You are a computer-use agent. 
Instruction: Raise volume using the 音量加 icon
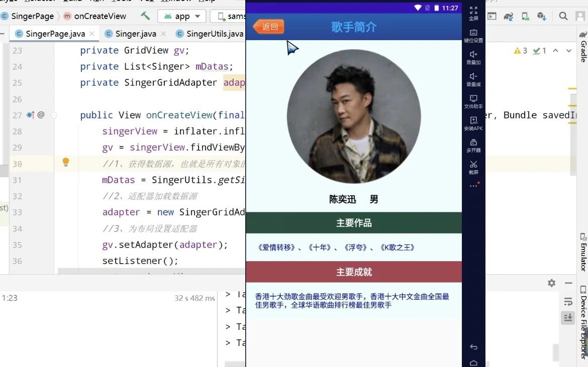[473, 57]
